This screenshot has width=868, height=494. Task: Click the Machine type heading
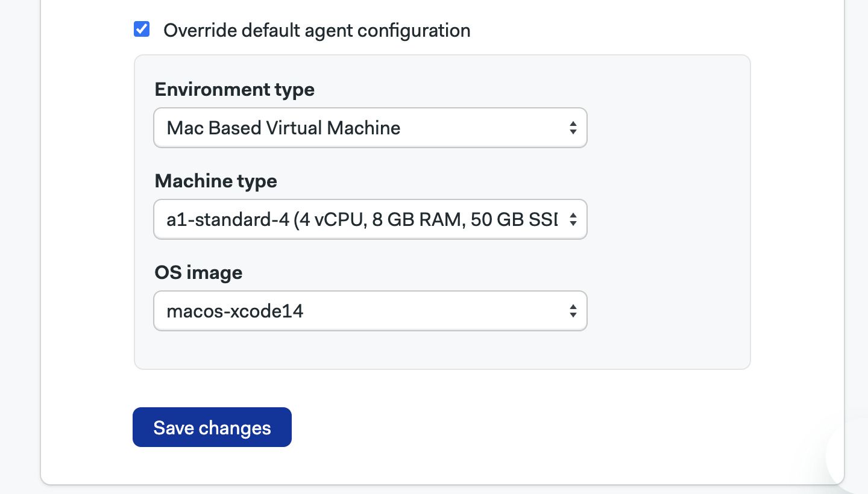point(216,181)
